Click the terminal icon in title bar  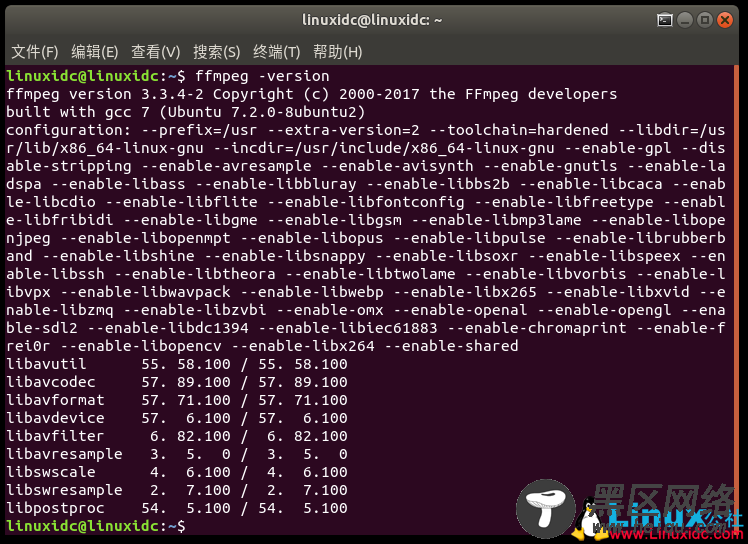(x=665, y=20)
